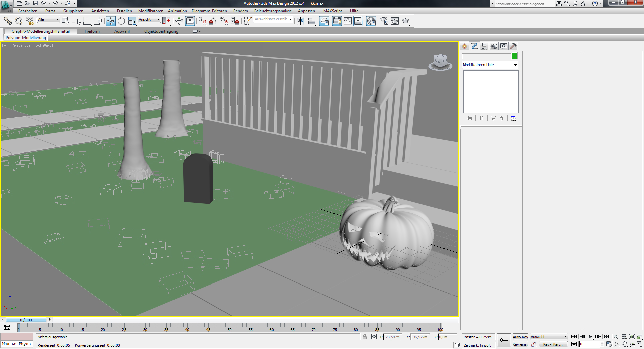Click the 0 / 100 time slider handle

point(26,320)
